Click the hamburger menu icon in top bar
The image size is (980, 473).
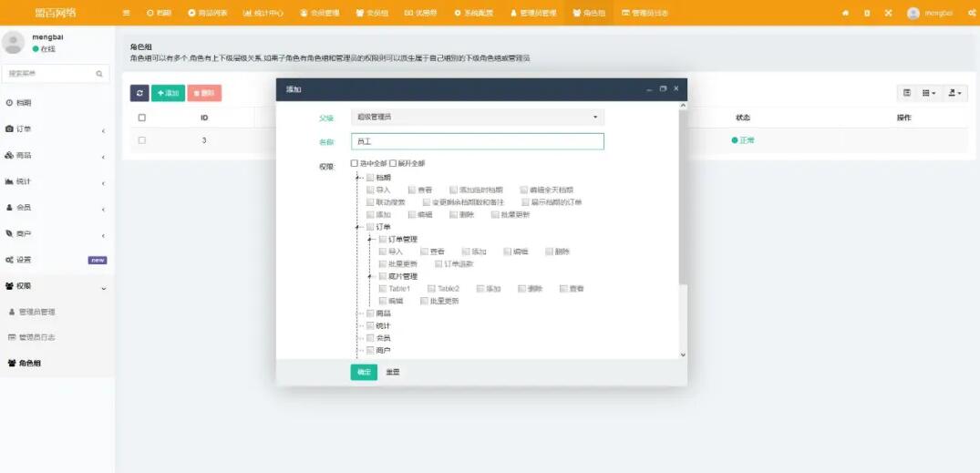point(127,13)
